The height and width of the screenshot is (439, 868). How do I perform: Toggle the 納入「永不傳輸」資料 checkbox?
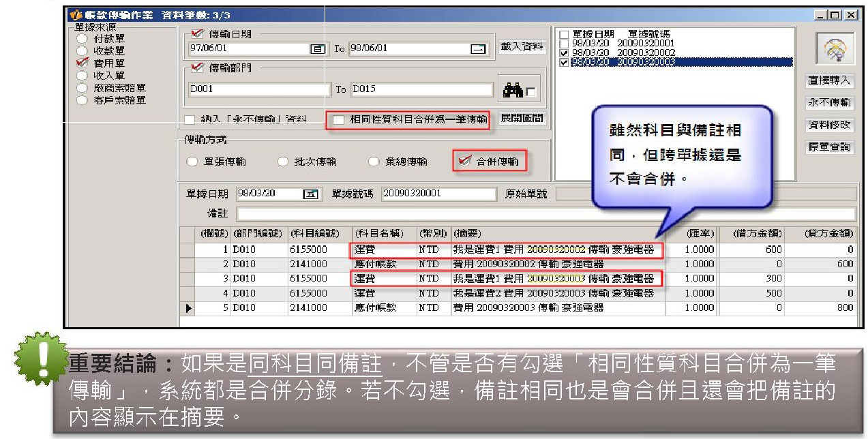click(190, 120)
